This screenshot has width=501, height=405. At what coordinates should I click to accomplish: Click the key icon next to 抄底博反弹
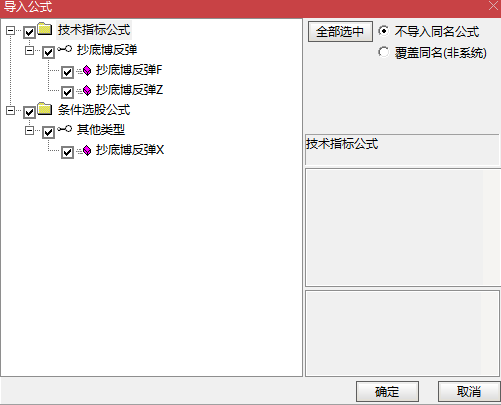click(x=64, y=49)
